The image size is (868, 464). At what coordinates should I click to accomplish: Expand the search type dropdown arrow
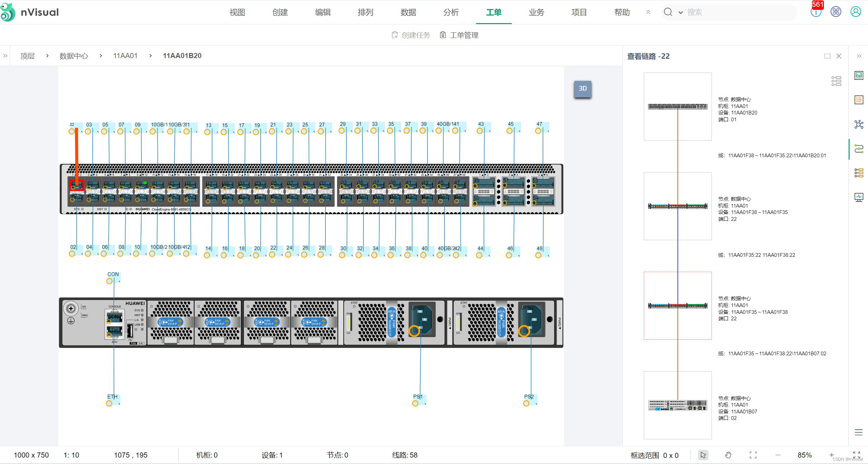[680, 13]
